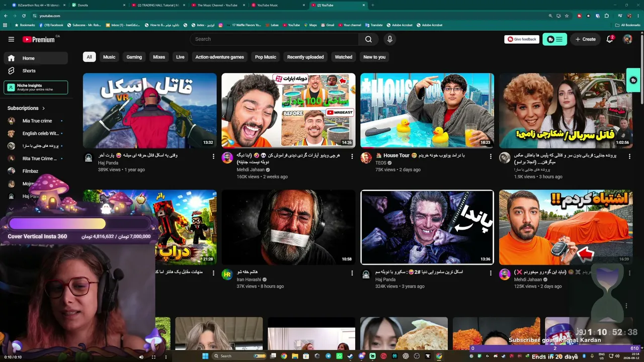Screen dimensions: 644x362
Task: Open the taskbar clock showing 22:18
Action: coord(630,356)
